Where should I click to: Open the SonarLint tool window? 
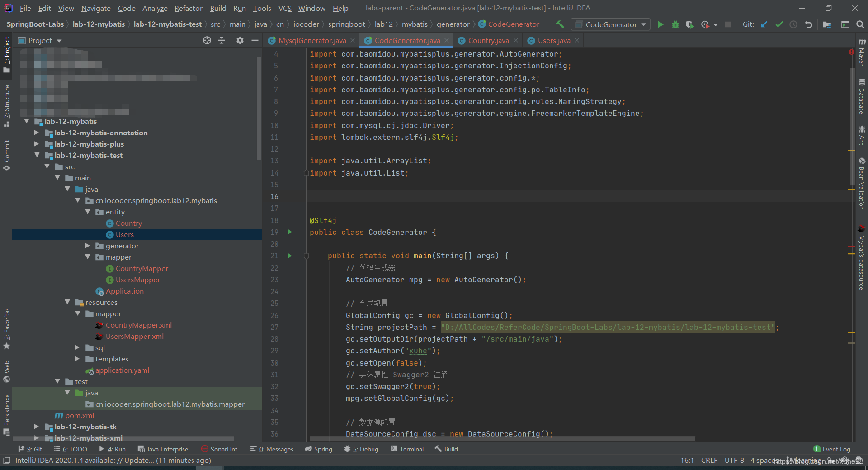pyautogui.click(x=219, y=449)
